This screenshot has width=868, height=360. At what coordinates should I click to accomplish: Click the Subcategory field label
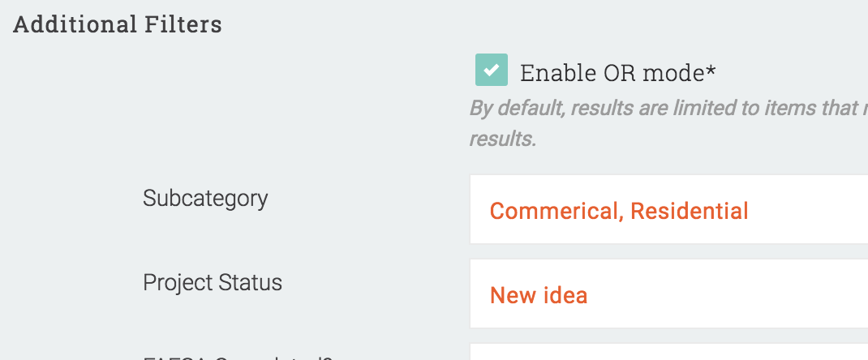coord(205,198)
